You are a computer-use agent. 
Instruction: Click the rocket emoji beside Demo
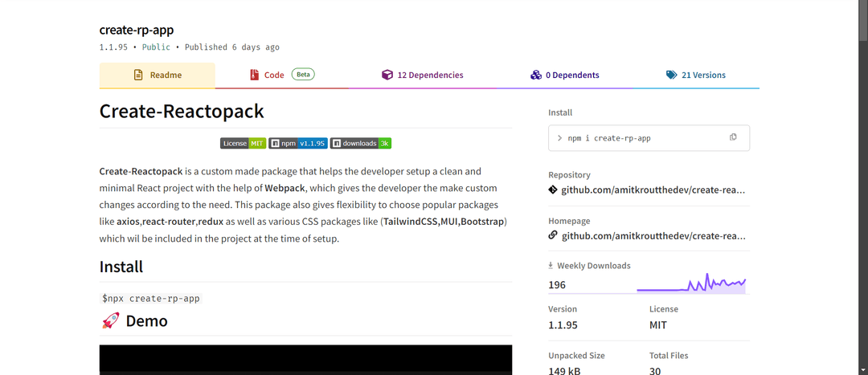[110, 320]
